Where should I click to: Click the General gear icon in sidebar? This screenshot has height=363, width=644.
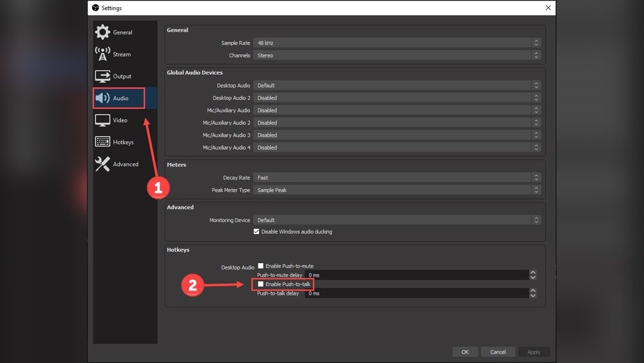(102, 32)
